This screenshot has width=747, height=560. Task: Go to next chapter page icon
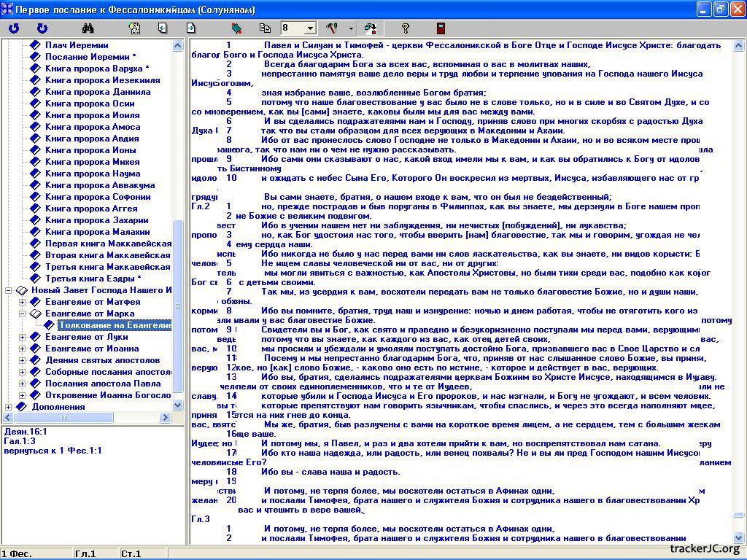click(191, 28)
